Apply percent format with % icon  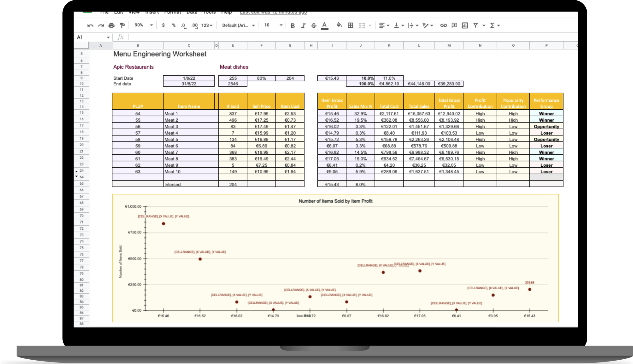(x=174, y=25)
